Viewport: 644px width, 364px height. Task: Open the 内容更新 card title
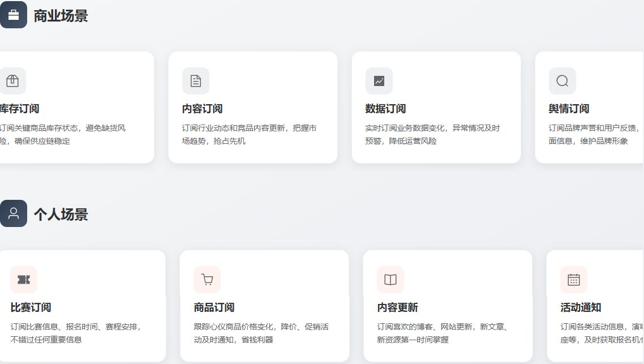397,307
